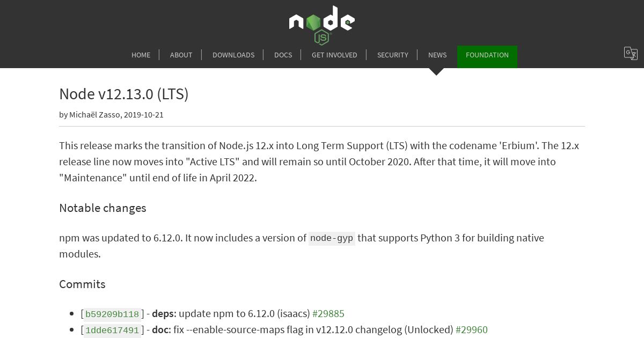Open commit b59209b118 link
The width and height of the screenshot is (644, 338).
click(x=112, y=314)
